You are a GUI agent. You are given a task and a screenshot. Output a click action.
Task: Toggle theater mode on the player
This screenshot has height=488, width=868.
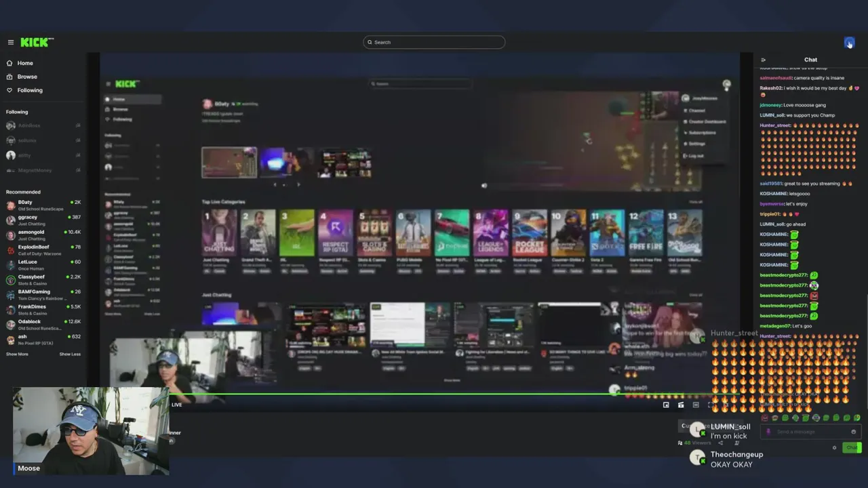(696, 405)
